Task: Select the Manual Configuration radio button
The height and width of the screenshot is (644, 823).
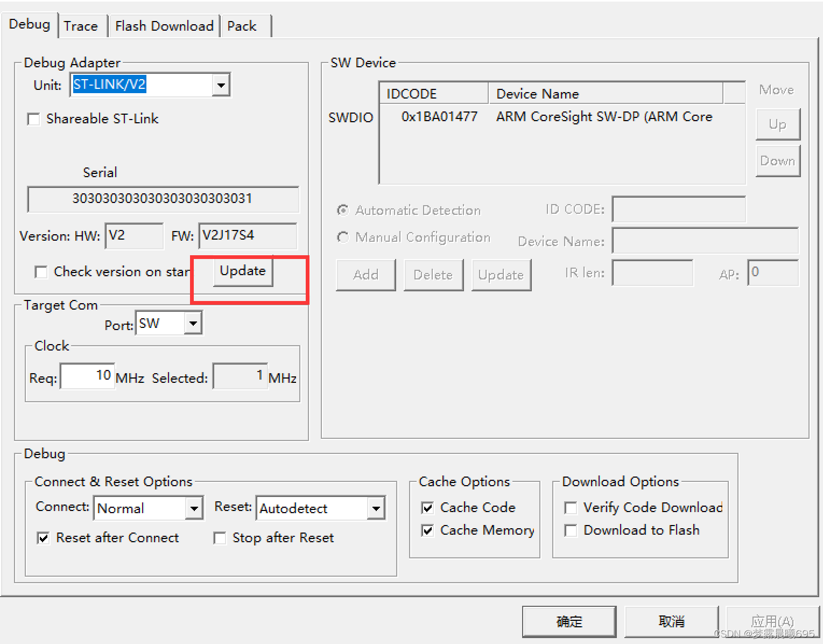Action: click(x=343, y=237)
